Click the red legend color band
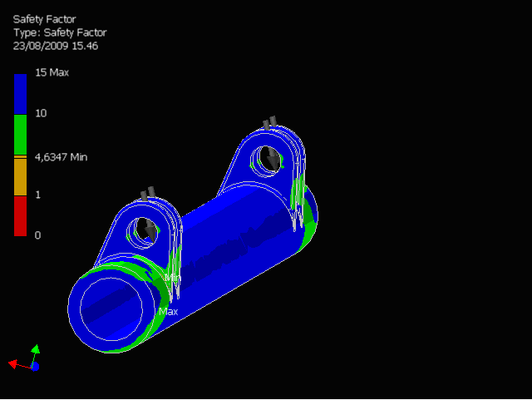The width and height of the screenshot is (532, 400). (20, 216)
